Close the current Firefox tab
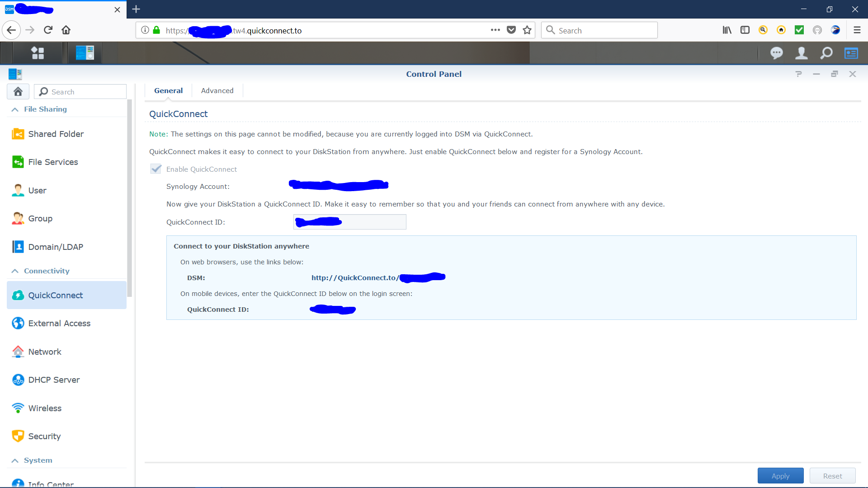This screenshot has height=488, width=868. point(117,9)
